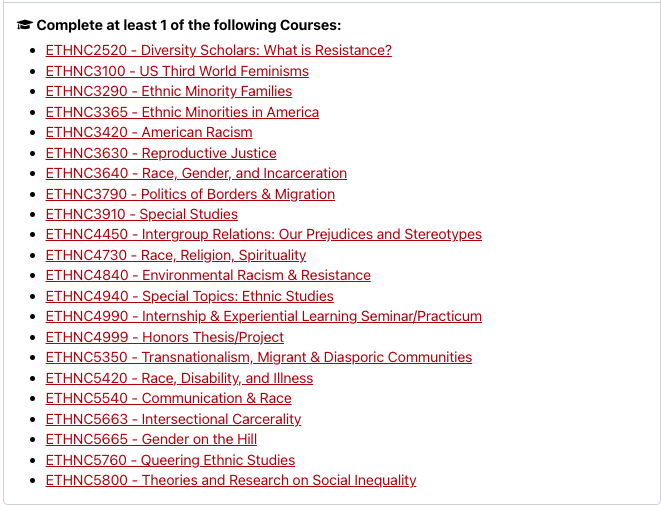This screenshot has height=505, width=661.
Task: Select ETHNC4999 Honors Thesis/Project link
Action: click(x=165, y=337)
